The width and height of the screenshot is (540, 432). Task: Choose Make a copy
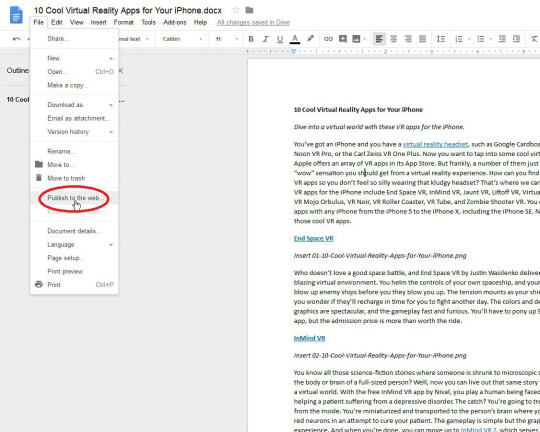(x=74, y=85)
